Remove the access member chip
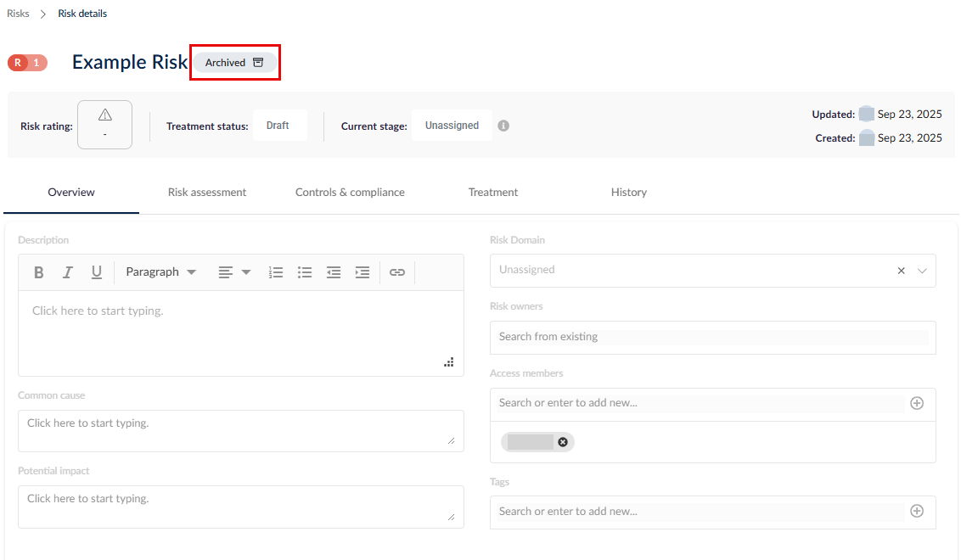961x560 pixels. click(563, 442)
